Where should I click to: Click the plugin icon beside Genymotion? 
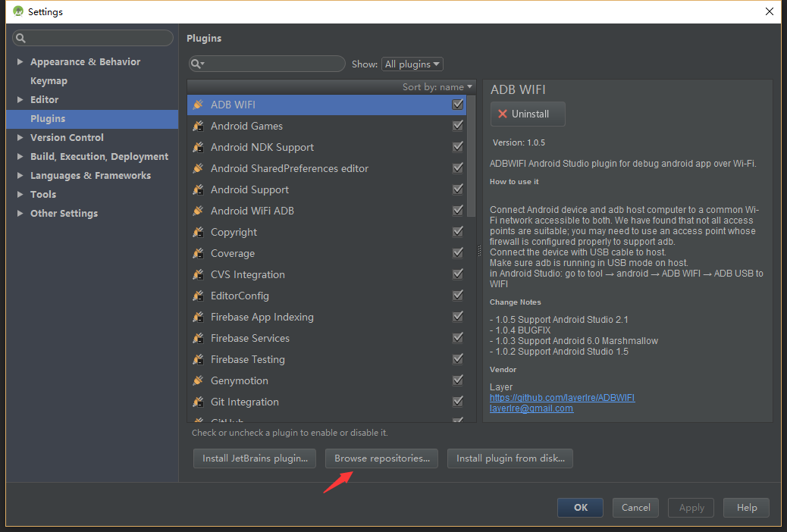(x=198, y=380)
